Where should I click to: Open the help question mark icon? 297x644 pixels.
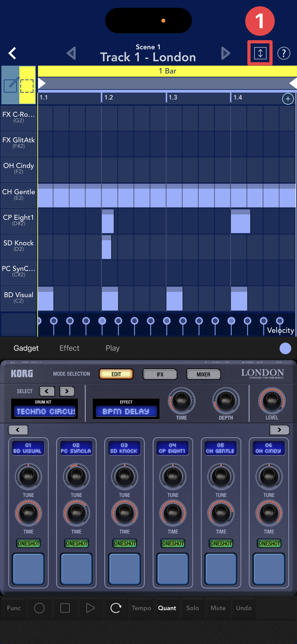tap(283, 53)
